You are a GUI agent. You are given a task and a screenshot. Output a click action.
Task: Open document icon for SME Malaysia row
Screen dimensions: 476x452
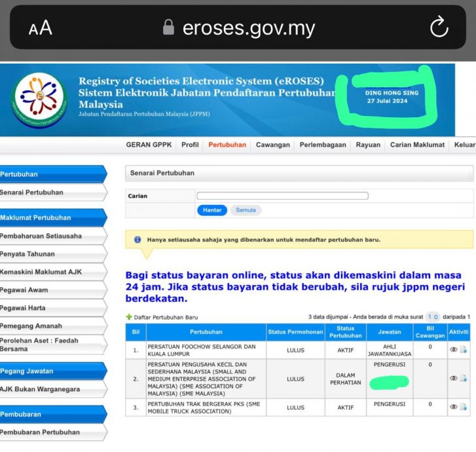pyautogui.click(x=464, y=378)
